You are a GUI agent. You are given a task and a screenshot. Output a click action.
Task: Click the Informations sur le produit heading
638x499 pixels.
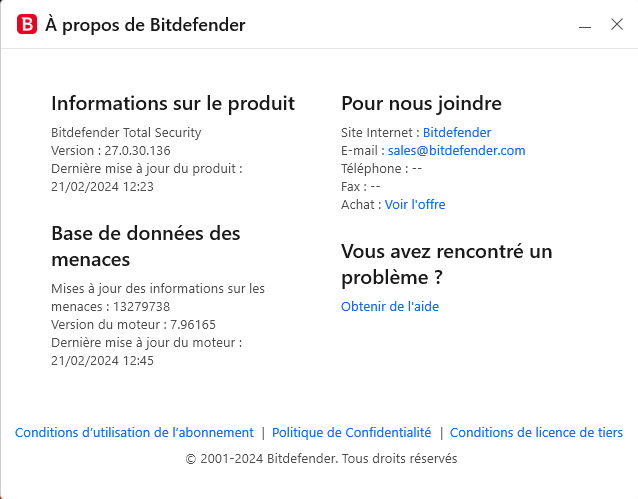coord(173,103)
